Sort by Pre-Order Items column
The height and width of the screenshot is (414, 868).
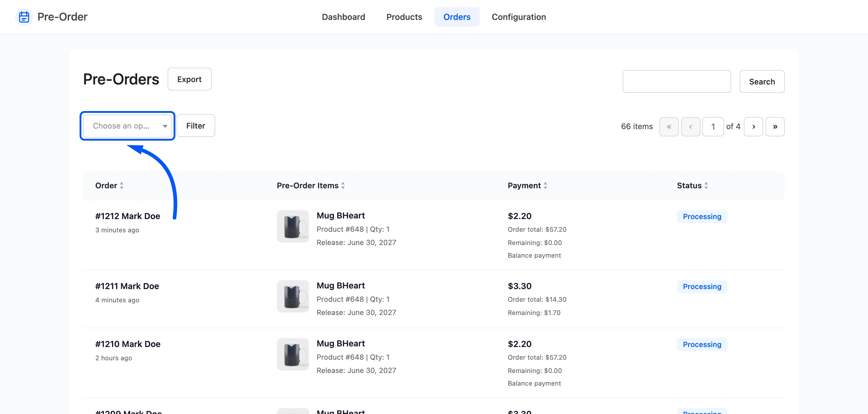point(311,186)
